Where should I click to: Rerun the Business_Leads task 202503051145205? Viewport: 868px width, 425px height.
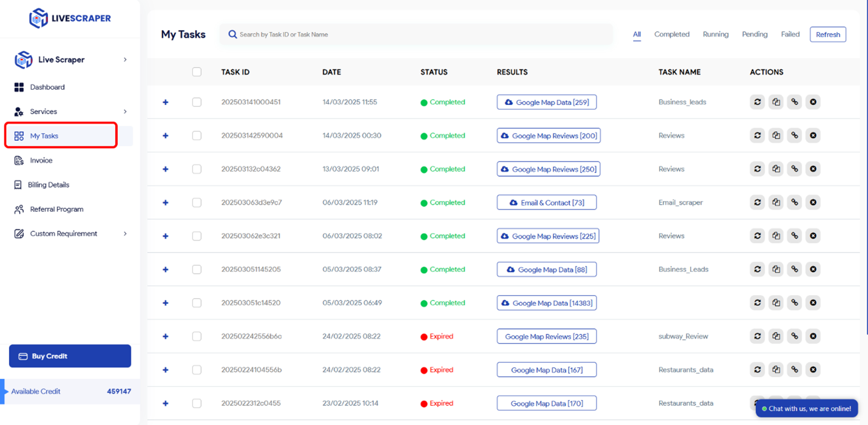(757, 269)
